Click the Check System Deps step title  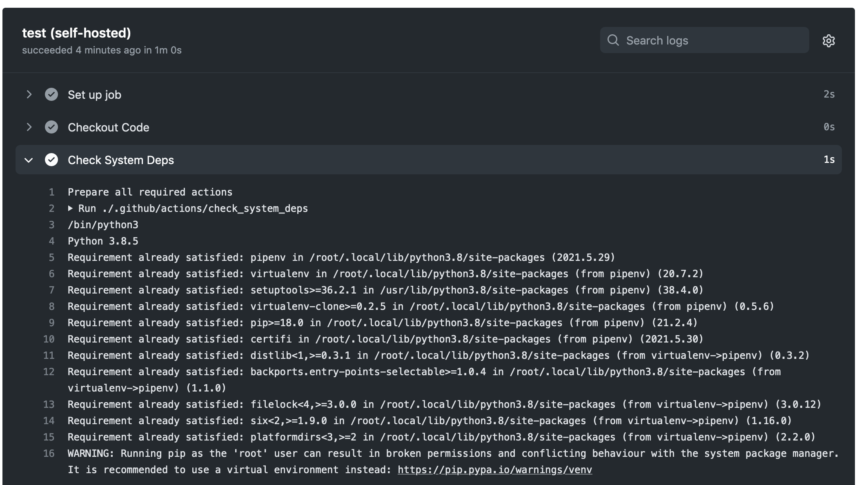click(x=120, y=160)
